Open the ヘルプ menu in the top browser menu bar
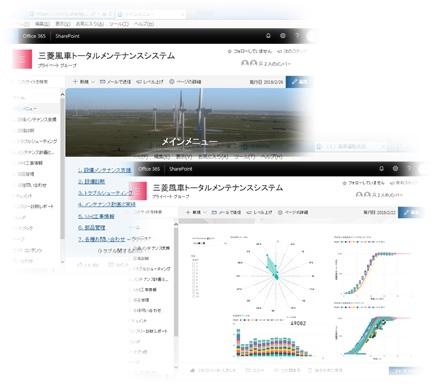 pyautogui.click(x=144, y=24)
